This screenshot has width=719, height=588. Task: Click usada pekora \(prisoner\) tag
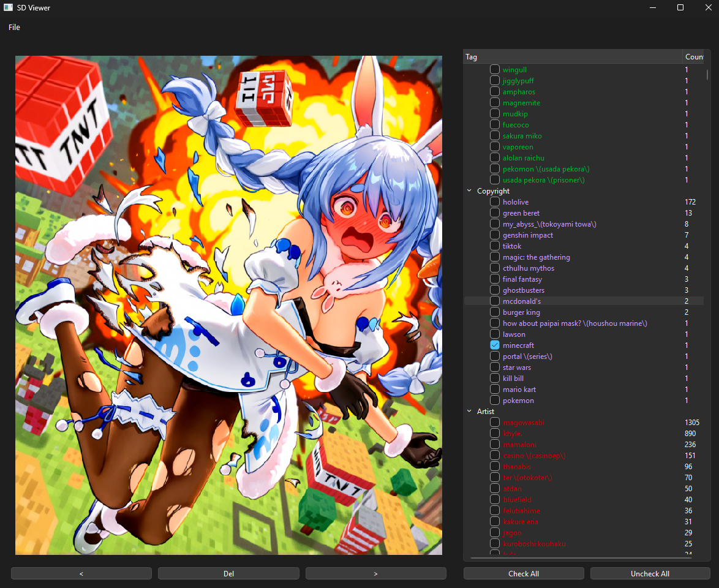point(543,180)
